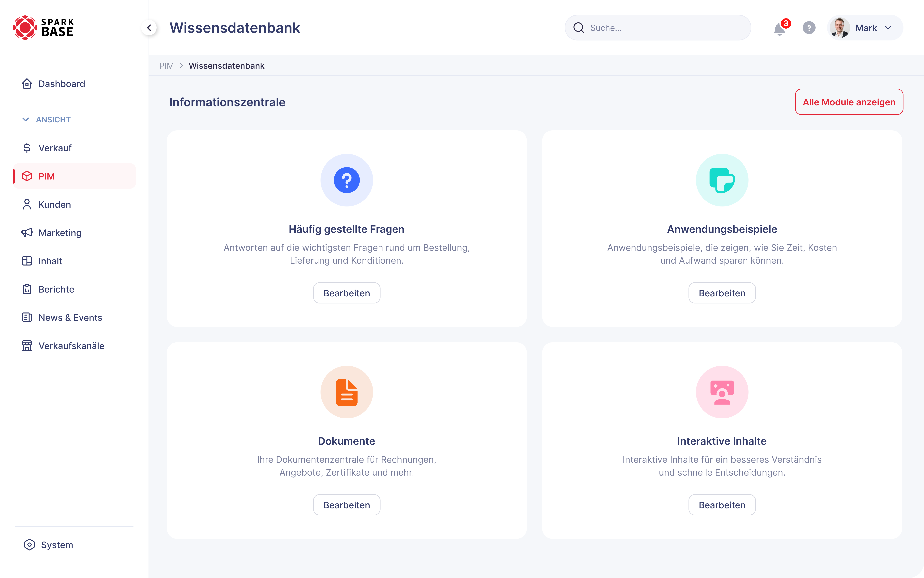Click the System settings icon
The image size is (924, 578).
pos(29,545)
